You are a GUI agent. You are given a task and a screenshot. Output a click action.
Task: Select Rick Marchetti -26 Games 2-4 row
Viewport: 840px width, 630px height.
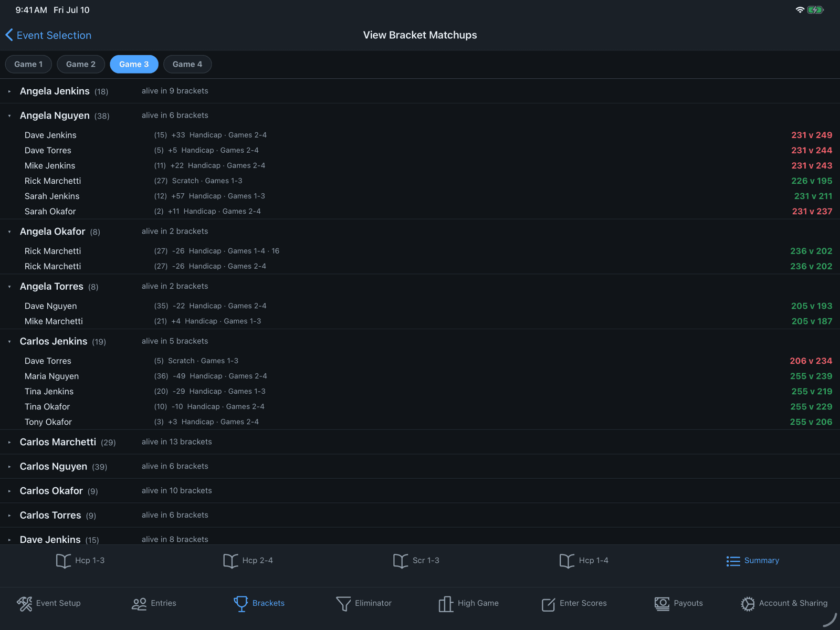click(420, 267)
